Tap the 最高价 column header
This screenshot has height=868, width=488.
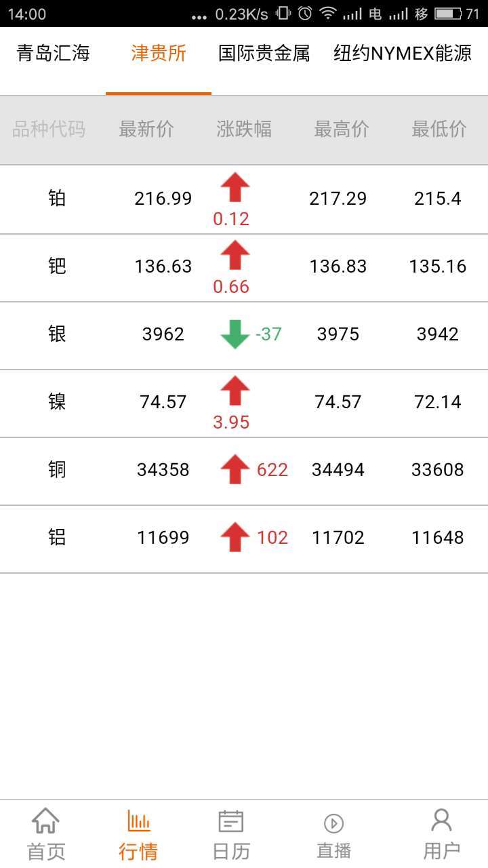tap(342, 130)
